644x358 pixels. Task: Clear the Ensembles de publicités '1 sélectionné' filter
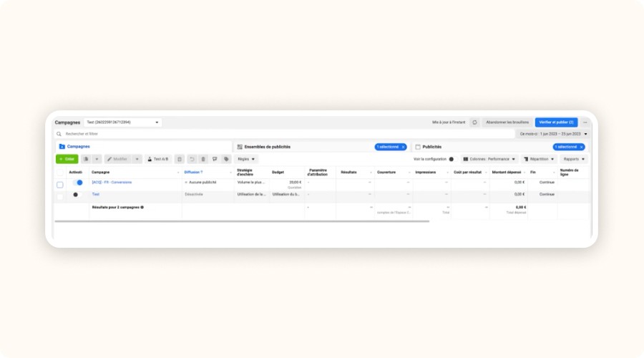tap(404, 147)
